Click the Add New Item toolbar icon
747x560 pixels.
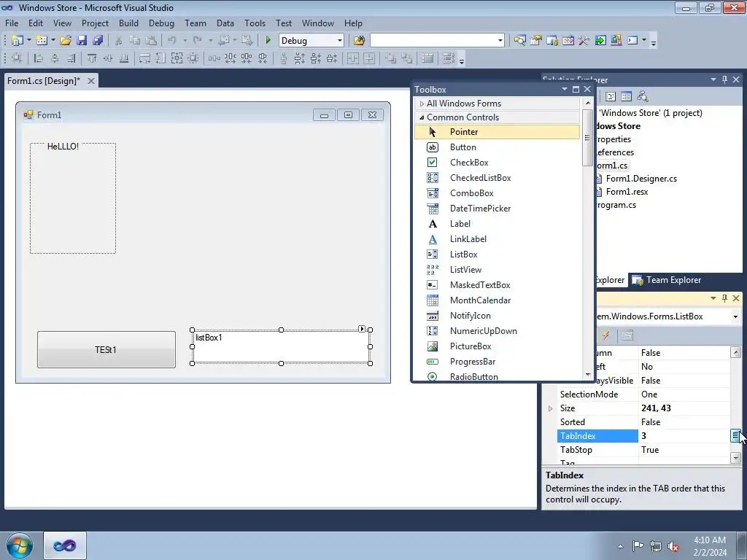coord(42,41)
